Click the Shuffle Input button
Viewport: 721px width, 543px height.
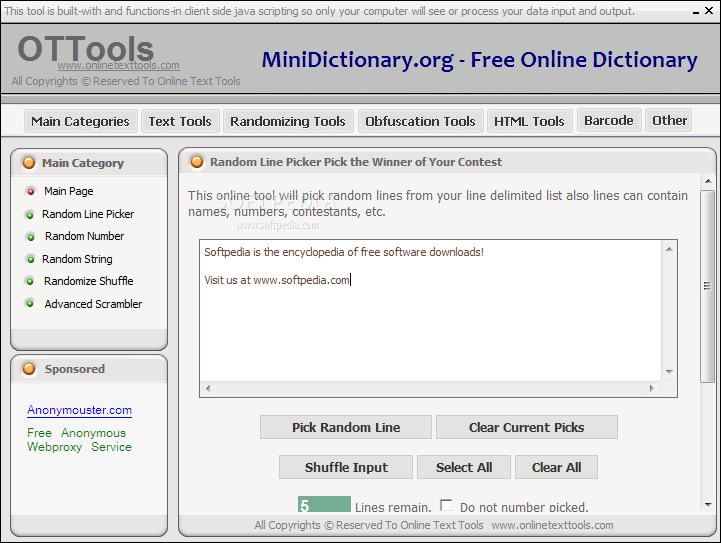click(x=346, y=467)
